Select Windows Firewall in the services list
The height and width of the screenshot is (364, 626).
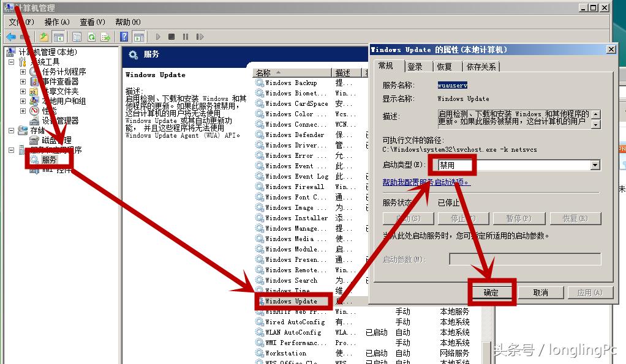coord(293,187)
